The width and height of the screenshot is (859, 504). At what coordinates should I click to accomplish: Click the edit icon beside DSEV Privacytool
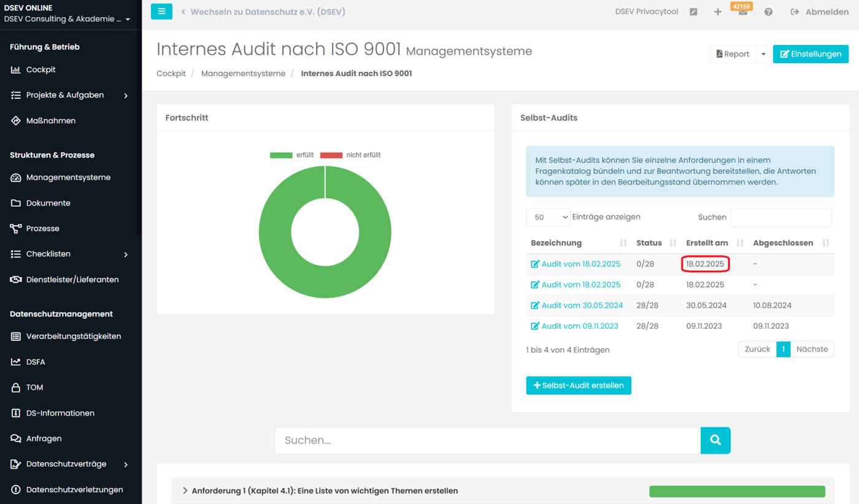(693, 12)
